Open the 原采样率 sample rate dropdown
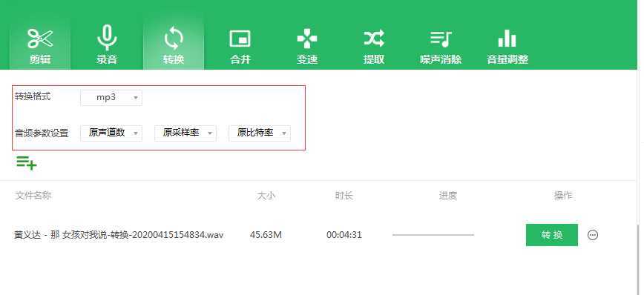This screenshot has height=295, width=644. pyautogui.click(x=185, y=133)
